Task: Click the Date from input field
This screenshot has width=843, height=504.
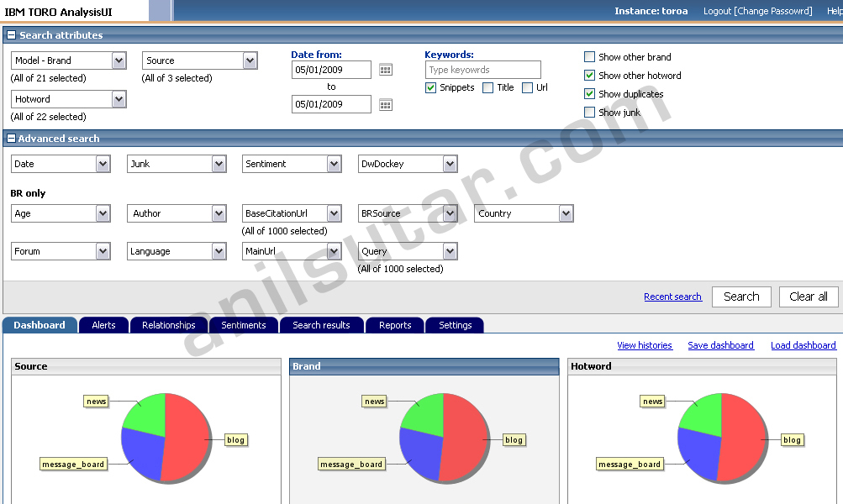Action: pyautogui.click(x=331, y=70)
